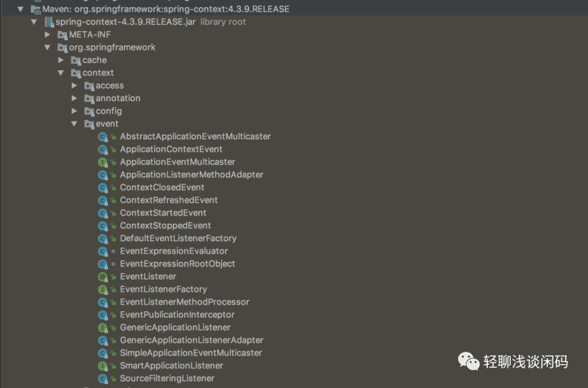The width and height of the screenshot is (588, 388).
Task: Expand the META-INF folder
Action: [x=47, y=34]
